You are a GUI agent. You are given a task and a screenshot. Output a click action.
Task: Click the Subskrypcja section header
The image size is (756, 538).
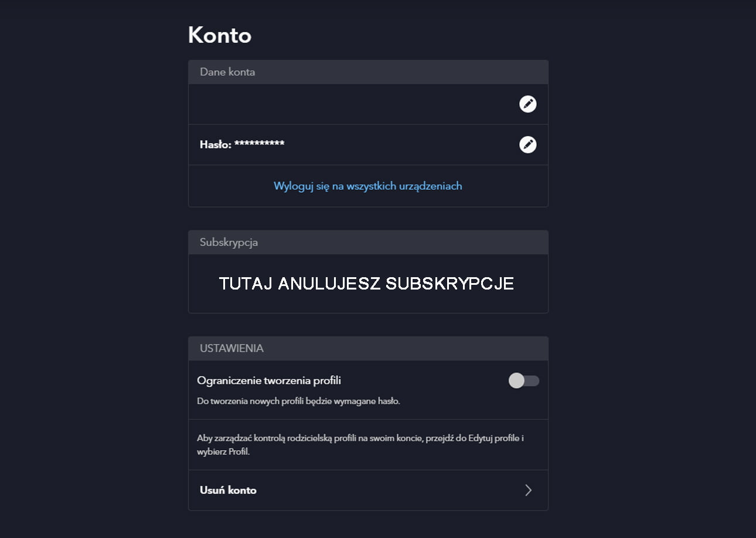[229, 242]
